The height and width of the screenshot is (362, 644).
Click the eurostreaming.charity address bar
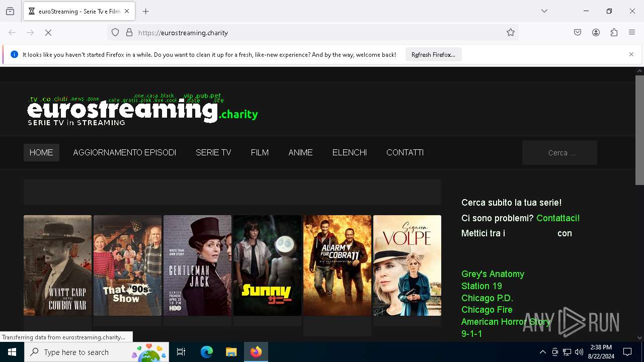(312, 33)
